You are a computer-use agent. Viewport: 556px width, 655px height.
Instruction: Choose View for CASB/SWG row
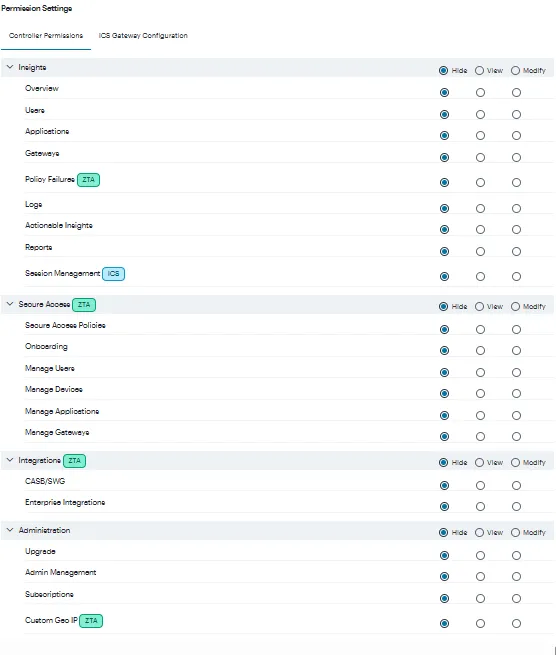[x=480, y=485]
